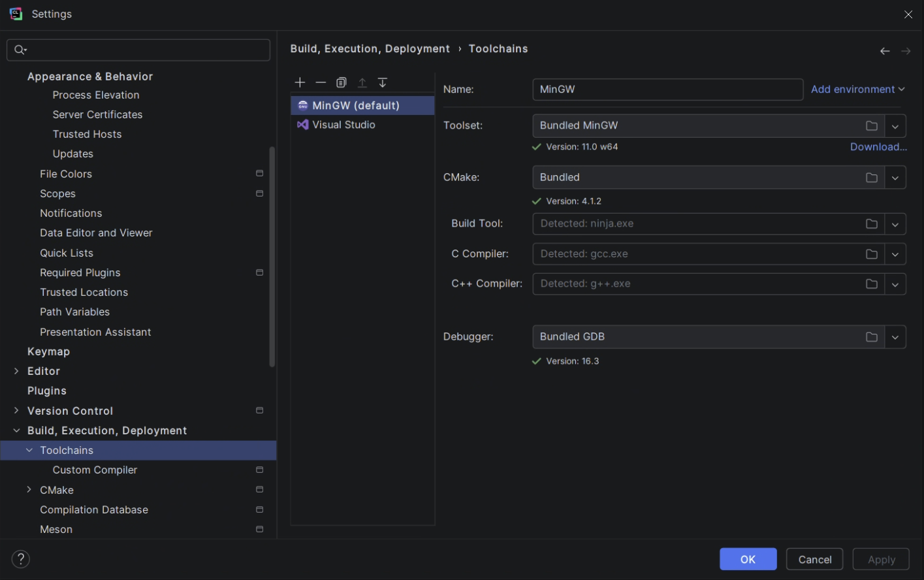Expand the CMake tree node

pyautogui.click(x=29, y=490)
